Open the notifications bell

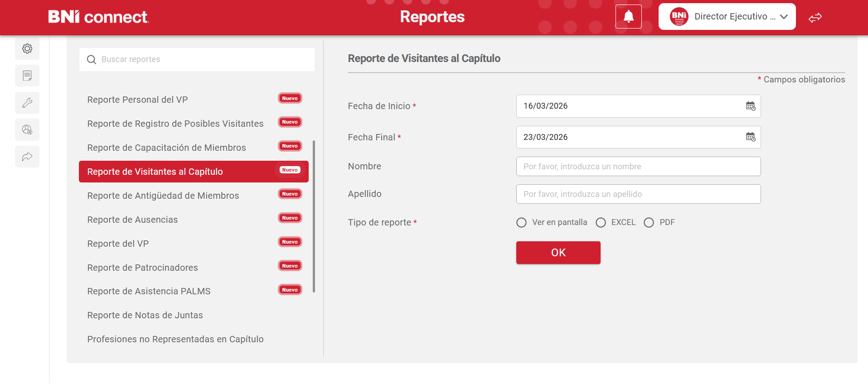[x=628, y=17]
